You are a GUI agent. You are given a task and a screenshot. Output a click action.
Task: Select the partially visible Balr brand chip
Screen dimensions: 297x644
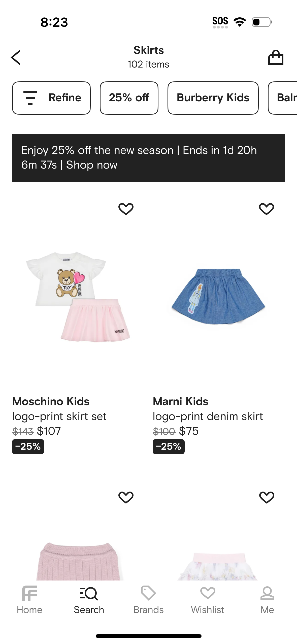[x=285, y=98]
